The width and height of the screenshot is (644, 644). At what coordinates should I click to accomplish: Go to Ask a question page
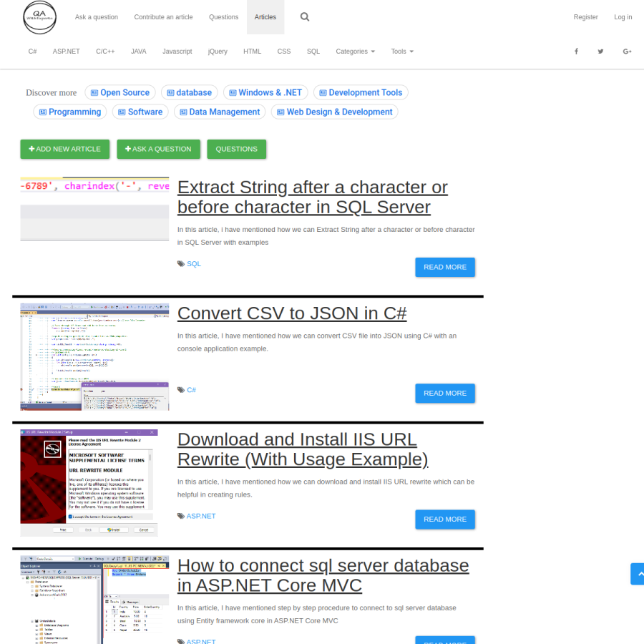click(97, 17)
